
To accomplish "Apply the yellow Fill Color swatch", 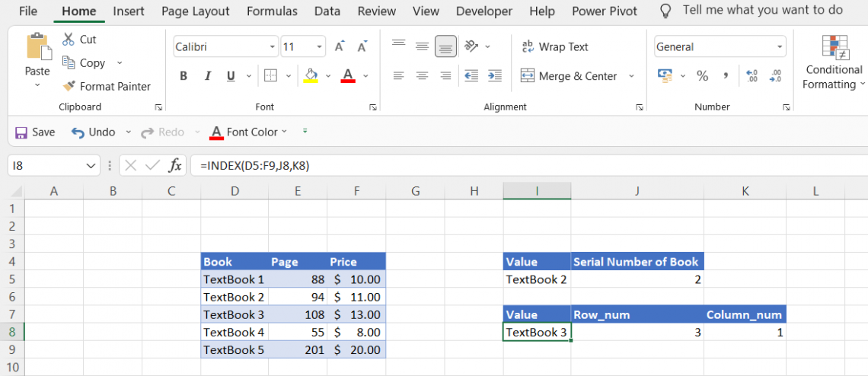I will pos(310,76).
